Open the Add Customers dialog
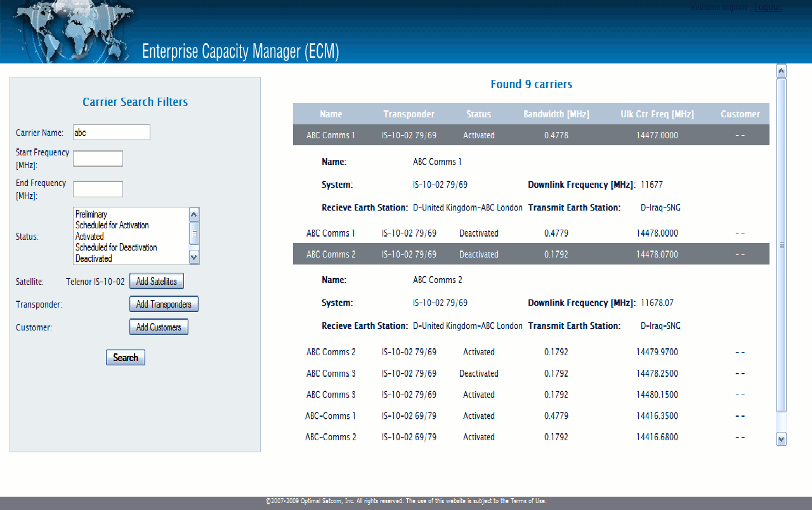This screenshot has height=510, width=812. click(x=158, y=326)
